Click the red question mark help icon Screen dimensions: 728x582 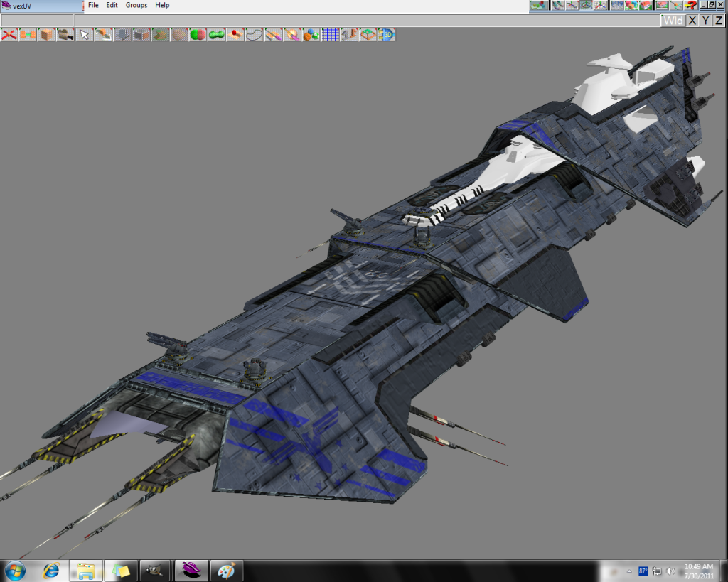click(691, 5)
